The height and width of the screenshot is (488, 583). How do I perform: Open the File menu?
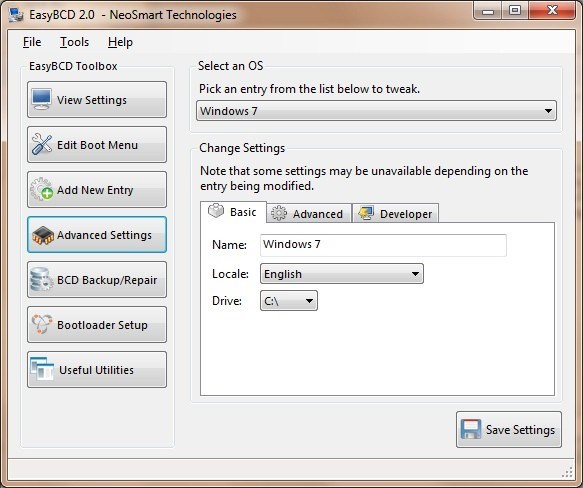[x=32, y=42]
